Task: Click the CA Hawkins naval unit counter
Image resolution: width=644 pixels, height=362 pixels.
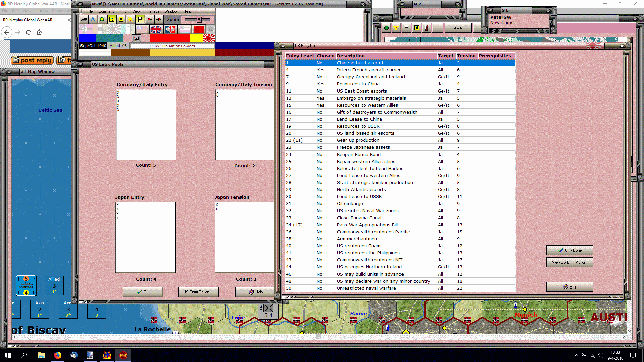Action: click(26, 286)
